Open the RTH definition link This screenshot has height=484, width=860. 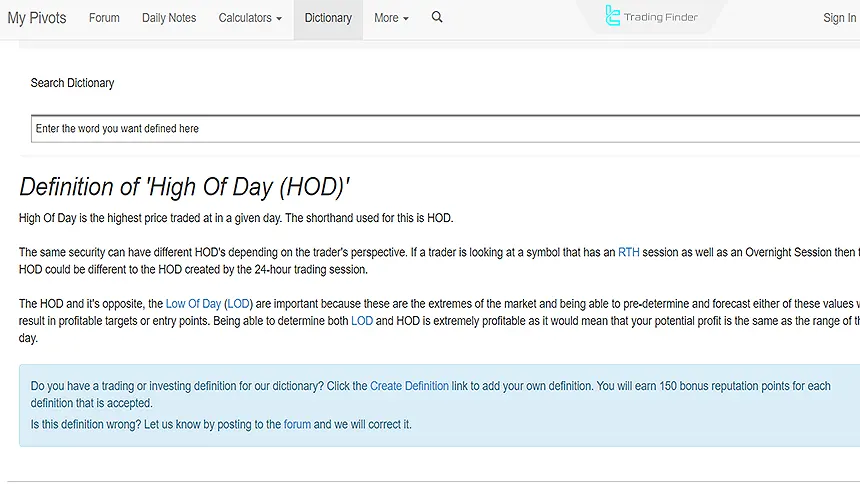coord(628,253)
